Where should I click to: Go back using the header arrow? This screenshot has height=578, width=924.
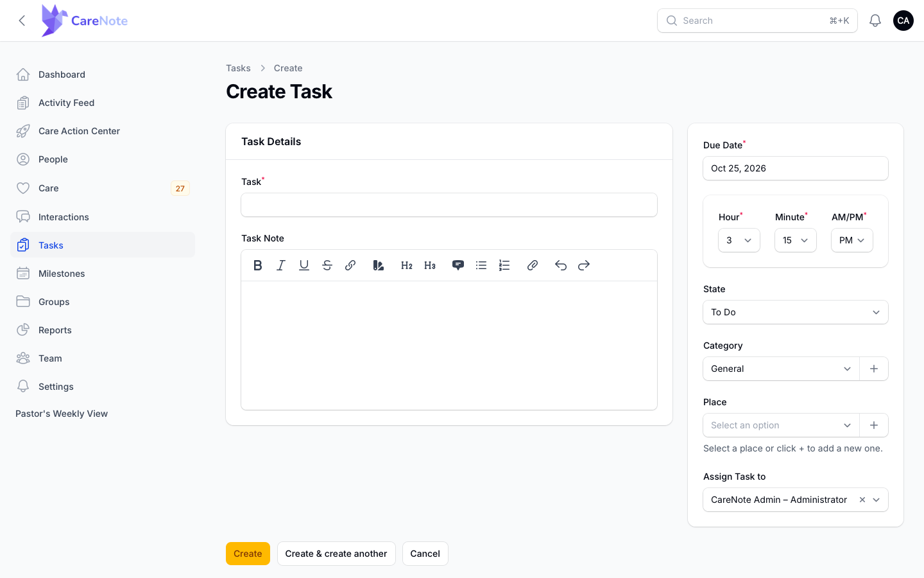click(22, 21)
